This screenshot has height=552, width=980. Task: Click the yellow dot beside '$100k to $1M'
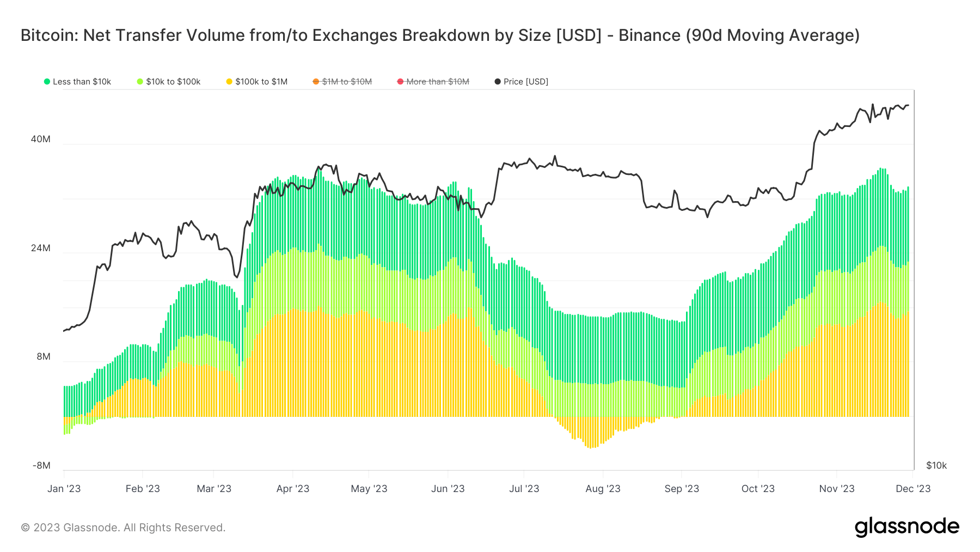[229, 82]
